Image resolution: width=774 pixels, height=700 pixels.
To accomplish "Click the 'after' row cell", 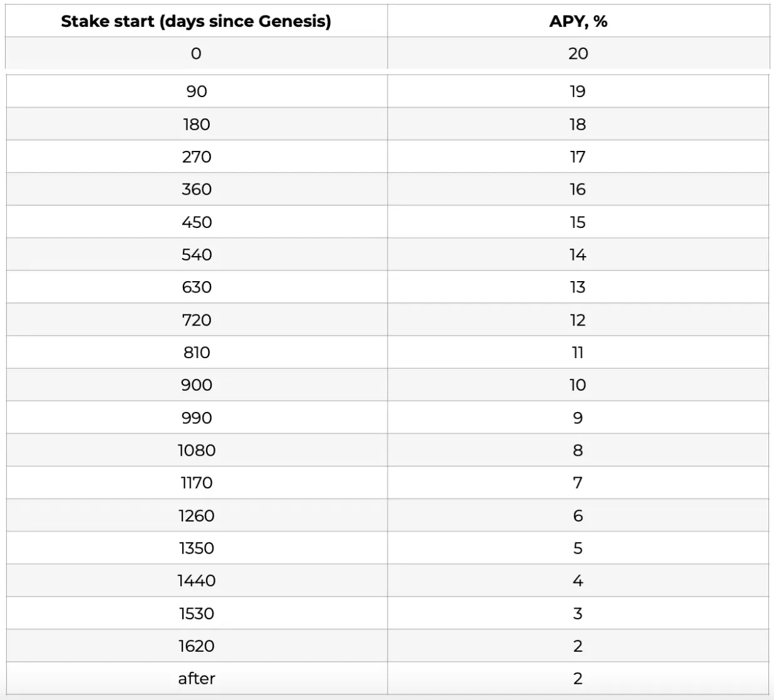I will pos(197,678).
